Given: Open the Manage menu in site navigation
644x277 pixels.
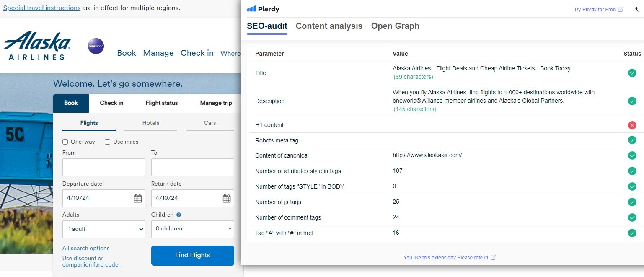Looking at the screenshot, I should [x=158, y=53].
